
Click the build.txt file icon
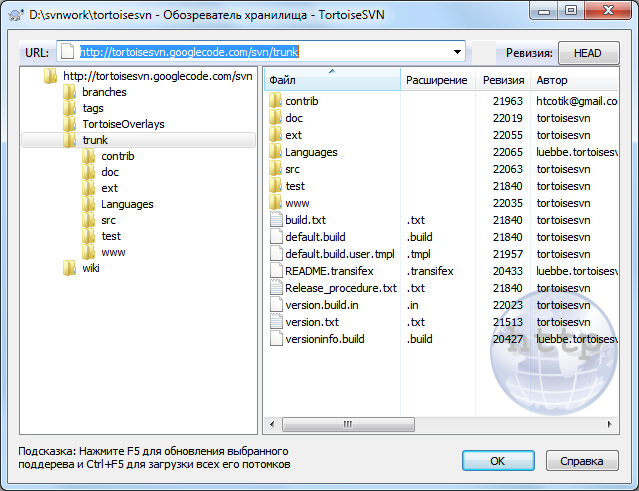(276, 220)
